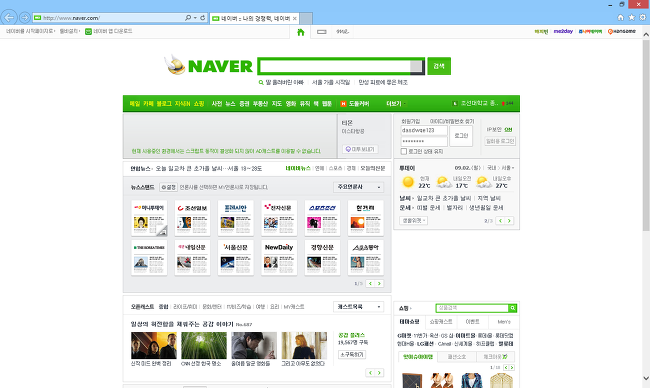Show next page of news stand papers

click(379, 284)
